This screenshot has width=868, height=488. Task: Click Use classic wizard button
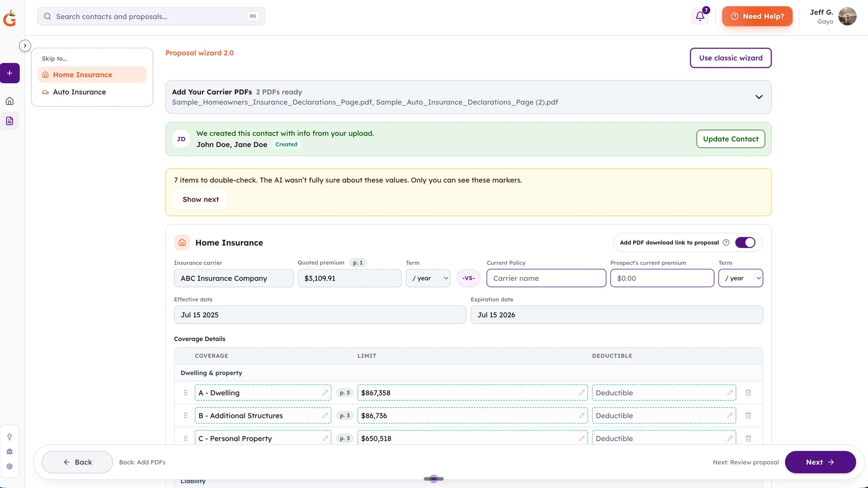(x=731, y=58)
